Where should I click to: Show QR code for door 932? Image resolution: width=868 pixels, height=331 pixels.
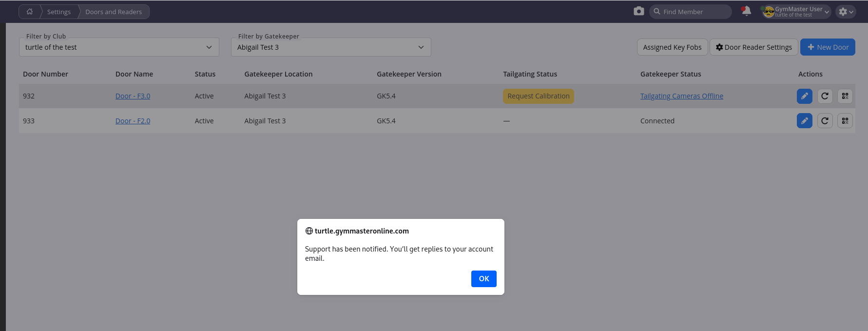click(x=845, y=96)
